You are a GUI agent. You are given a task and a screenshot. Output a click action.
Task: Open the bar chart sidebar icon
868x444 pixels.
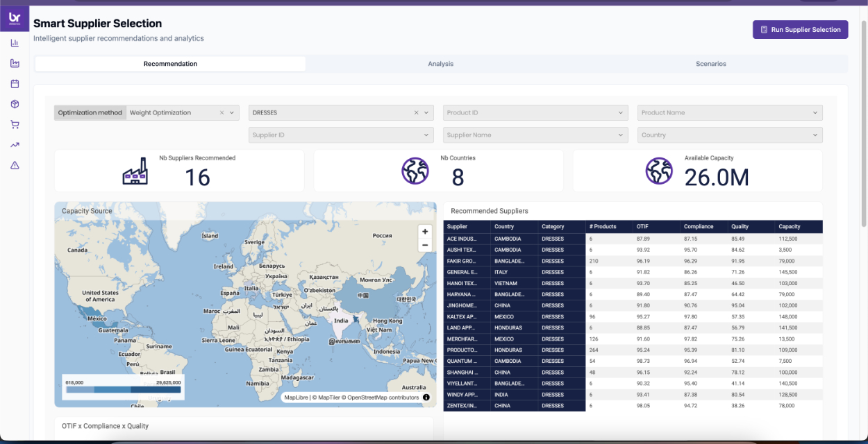(x=15, y=43)
